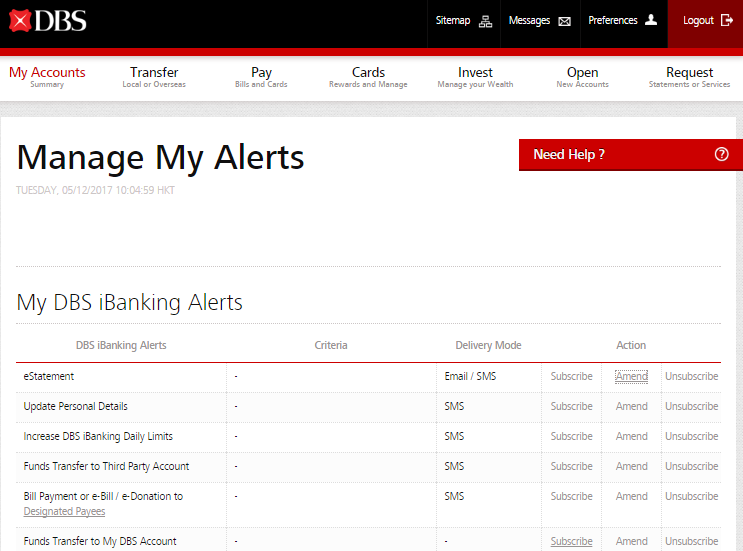
Task: Click the Logout arrow icon
Action: click(727, 20)
